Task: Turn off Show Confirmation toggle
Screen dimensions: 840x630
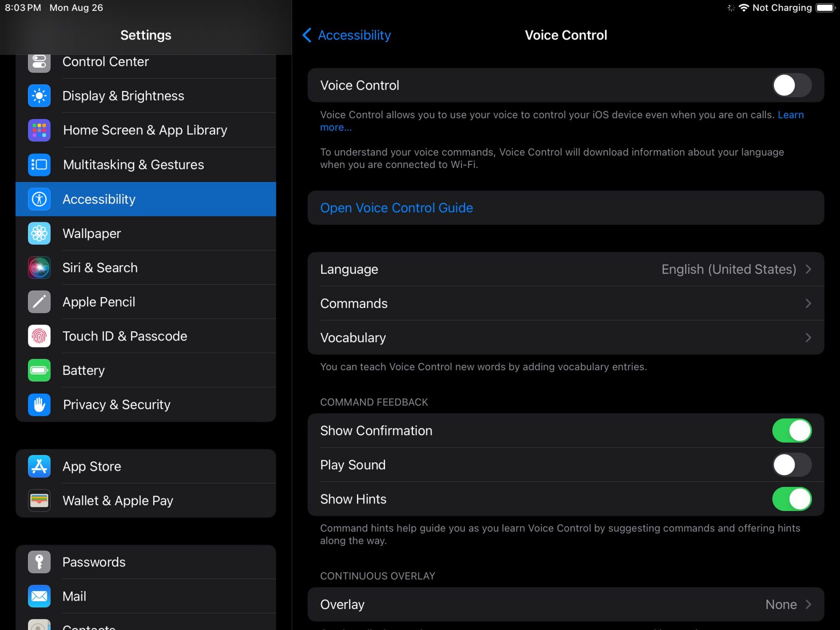Action: [x=791, y=430]
